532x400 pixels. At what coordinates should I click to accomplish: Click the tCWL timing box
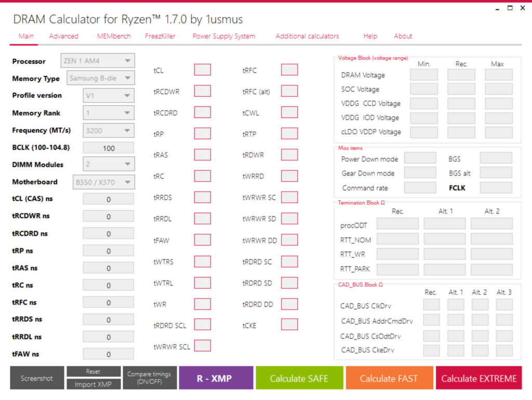click(x=289, y=112)
